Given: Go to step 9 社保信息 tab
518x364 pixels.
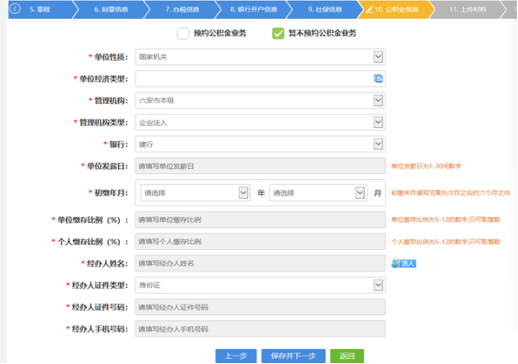Looking at the screenshot, I should 325,9.
